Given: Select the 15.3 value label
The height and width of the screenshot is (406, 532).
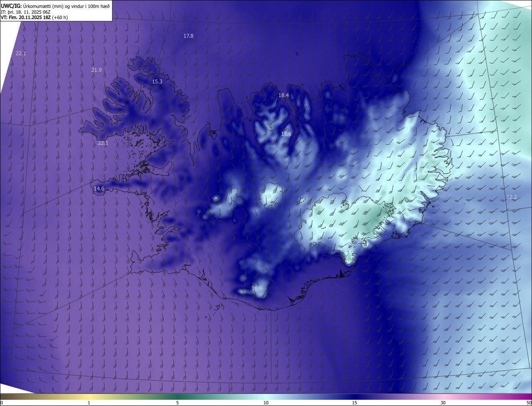Looking at the screenshot, I should click(x=157, y=82).
